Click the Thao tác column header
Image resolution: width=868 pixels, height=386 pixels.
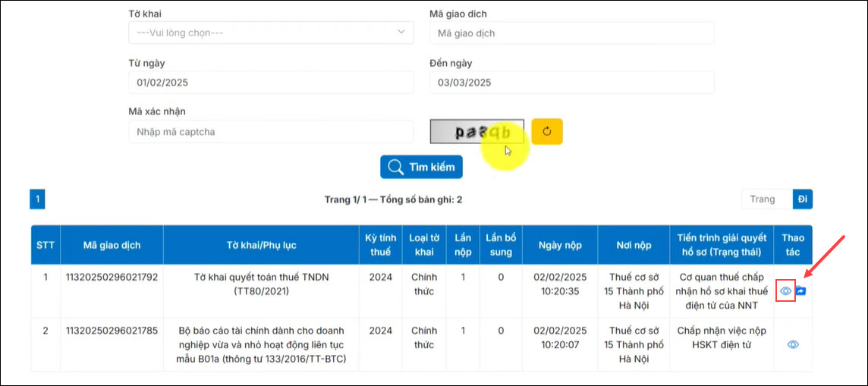point(792,245)
